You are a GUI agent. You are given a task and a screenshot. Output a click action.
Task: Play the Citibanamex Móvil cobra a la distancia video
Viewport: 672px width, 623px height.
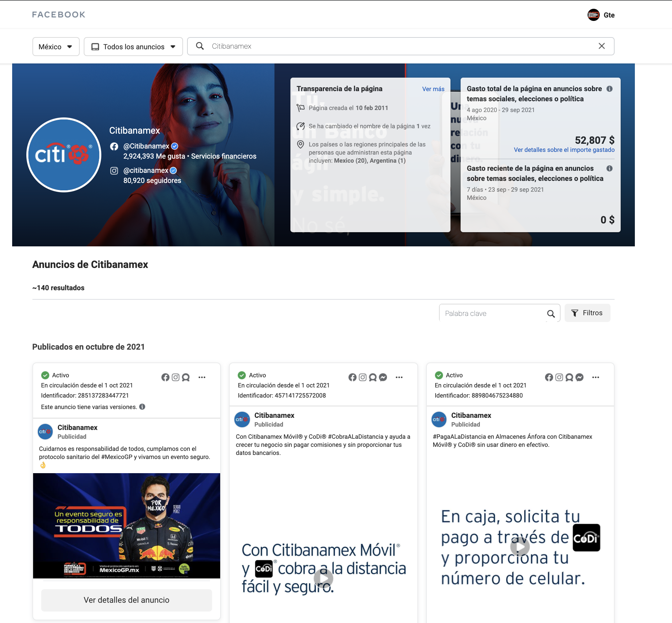[323, 578]
